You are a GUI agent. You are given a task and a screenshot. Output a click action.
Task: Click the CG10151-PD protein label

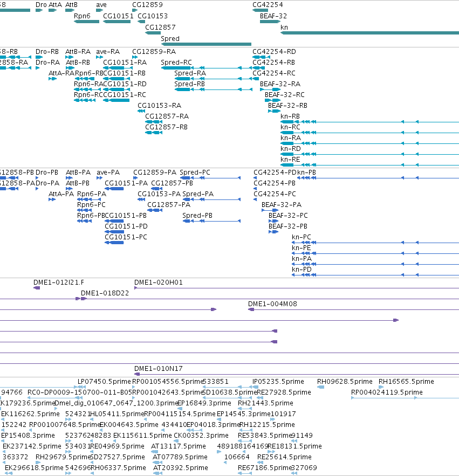point(126,226)
